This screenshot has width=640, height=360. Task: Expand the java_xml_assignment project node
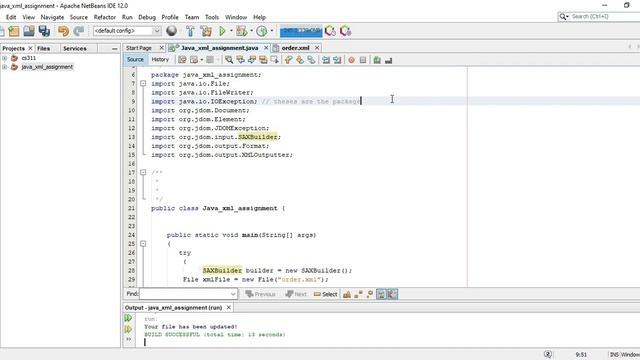[x=4, y=67]
